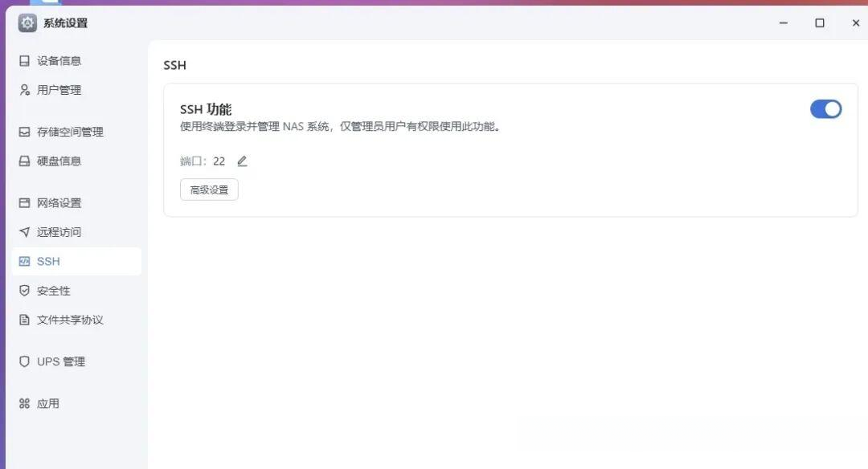Click the 文件共享协议 document icon
This screenshot has width=868, height=469.
click(24, 320)
